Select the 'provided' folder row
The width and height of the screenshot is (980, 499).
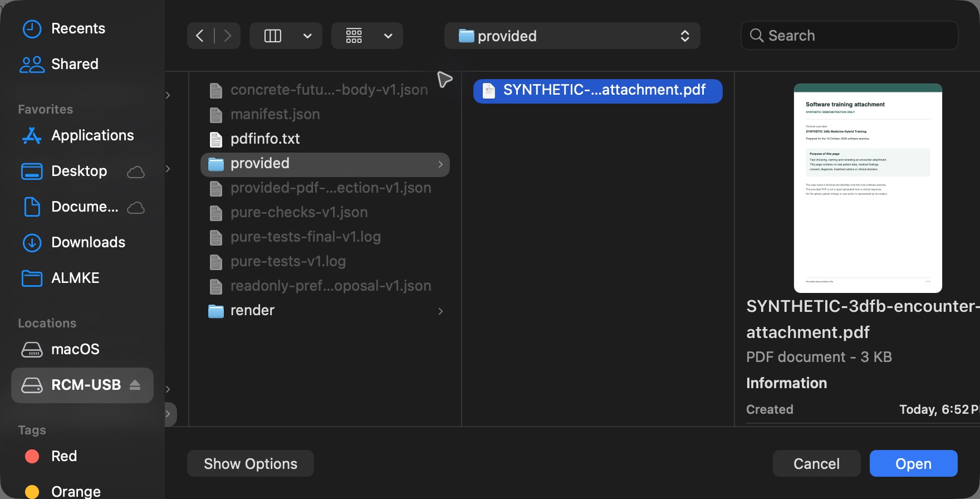tap(325, 164)
